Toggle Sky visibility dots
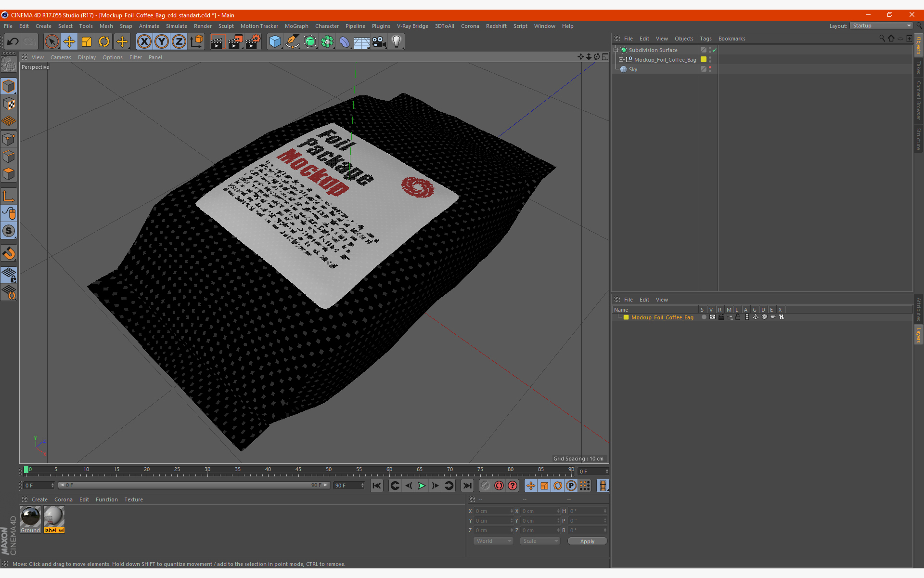Screen dimensions: 924x578 [710, 69]
